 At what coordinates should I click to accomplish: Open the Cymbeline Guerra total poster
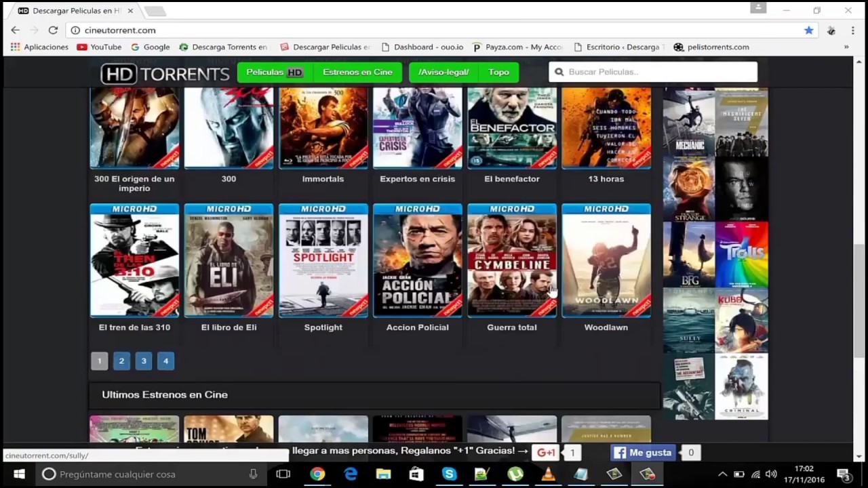coord(512,260)
